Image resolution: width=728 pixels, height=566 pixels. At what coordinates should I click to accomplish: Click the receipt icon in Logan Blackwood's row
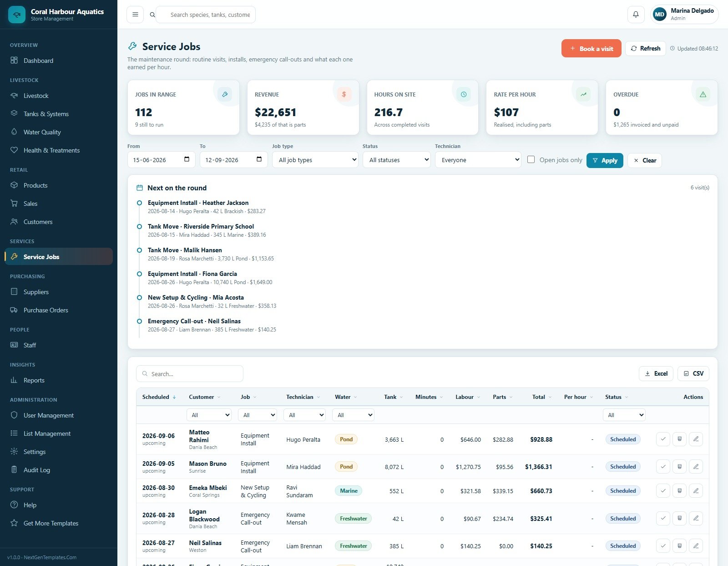click(x=679, y=519)
